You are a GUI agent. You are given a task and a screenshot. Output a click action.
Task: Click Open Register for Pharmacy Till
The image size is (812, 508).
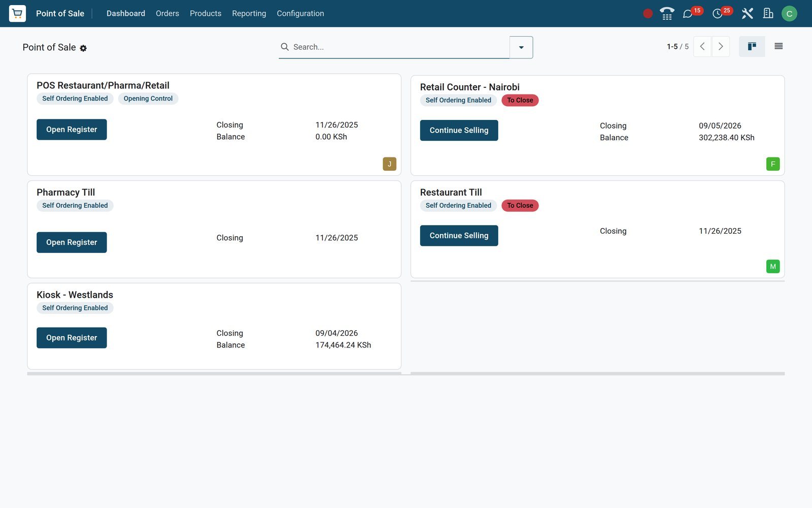pyautogui.click(x=72, y=242)
